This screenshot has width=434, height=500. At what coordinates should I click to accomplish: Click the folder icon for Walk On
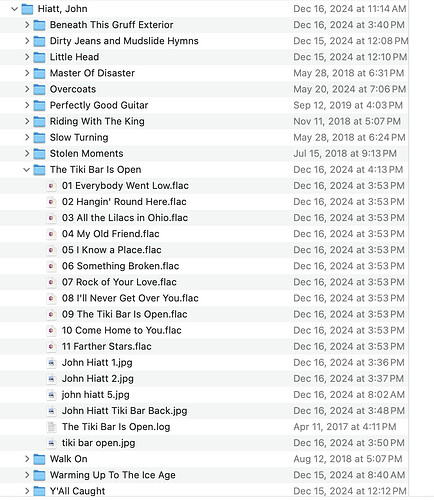point(39,459)
